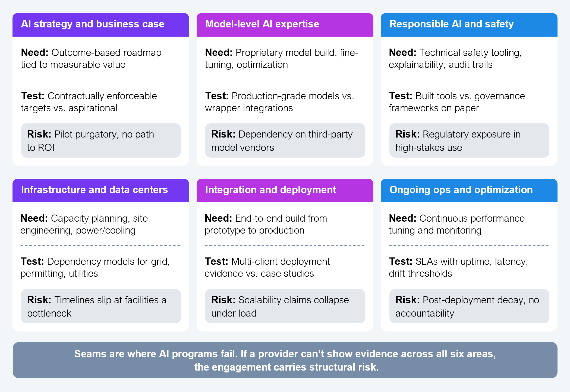This screenshot has width=570, height=392.
Task: Select the "SLAs with uptime, latency" test text
Action: coord(458,267)
